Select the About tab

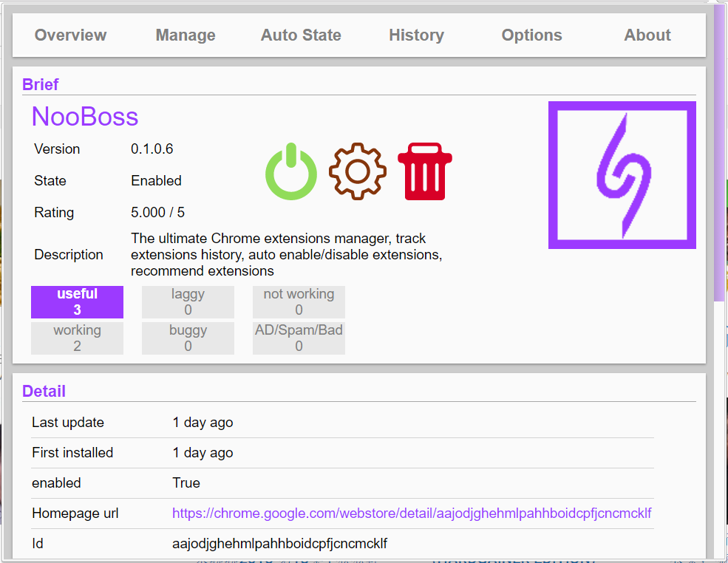647,35
